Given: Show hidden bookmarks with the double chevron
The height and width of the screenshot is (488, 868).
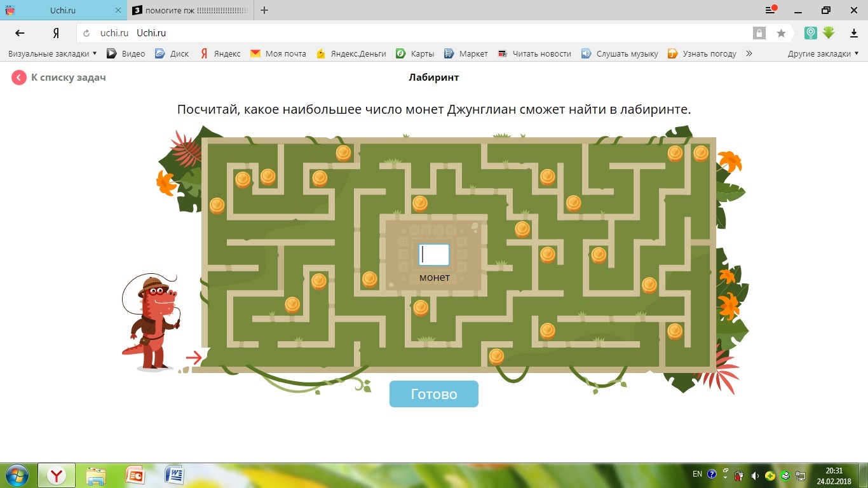Looking at the screenshot, I should [749, 54].
